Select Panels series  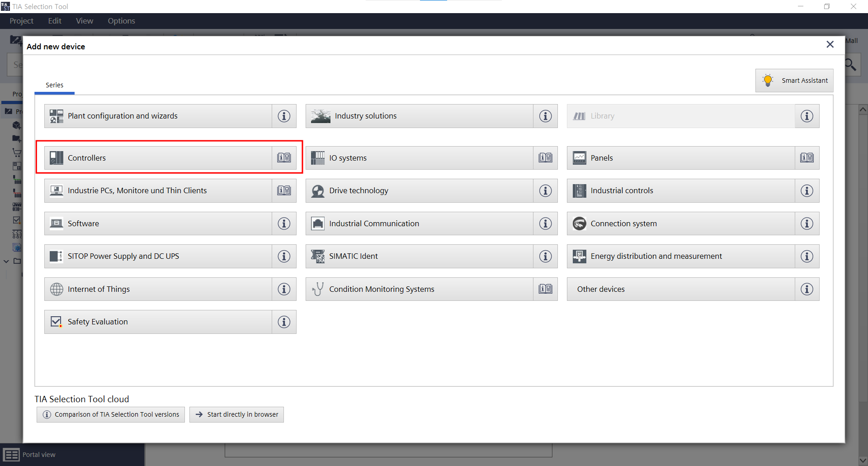[x=681, y=158]
